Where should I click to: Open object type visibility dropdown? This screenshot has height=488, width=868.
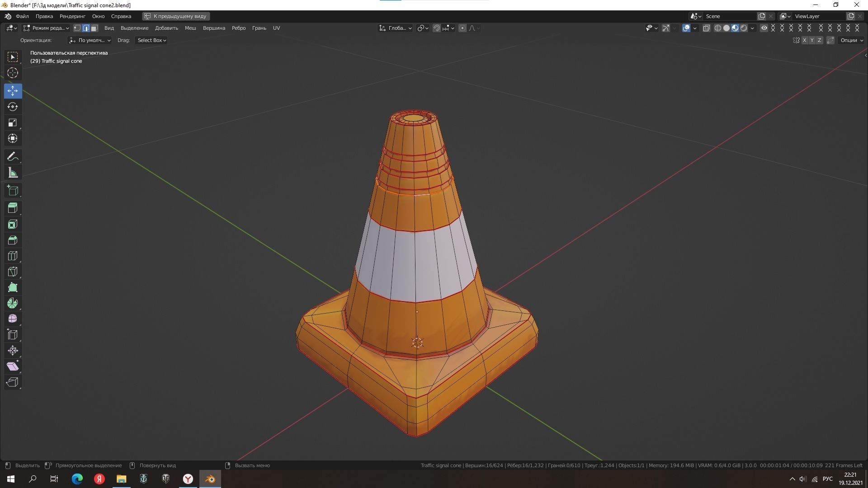coord(651,28)
